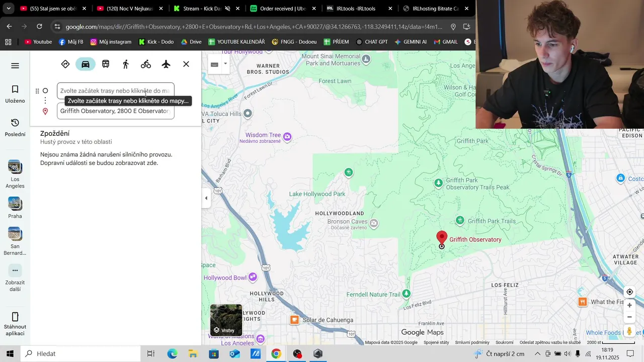Screen dimensions: 644x362
Task: Click the Bronson Caves map marker
Action: pos(374,223)
